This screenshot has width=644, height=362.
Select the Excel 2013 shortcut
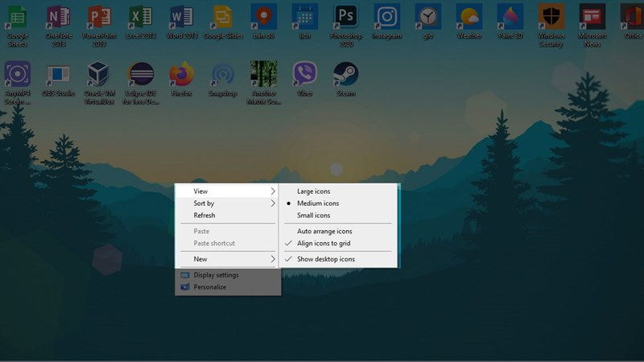click(x=140, y=22)
